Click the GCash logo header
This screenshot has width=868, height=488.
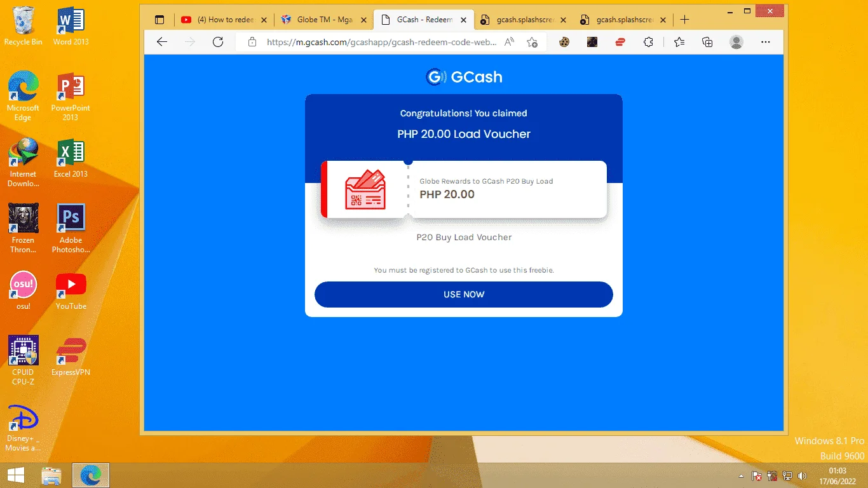point(464,77)
